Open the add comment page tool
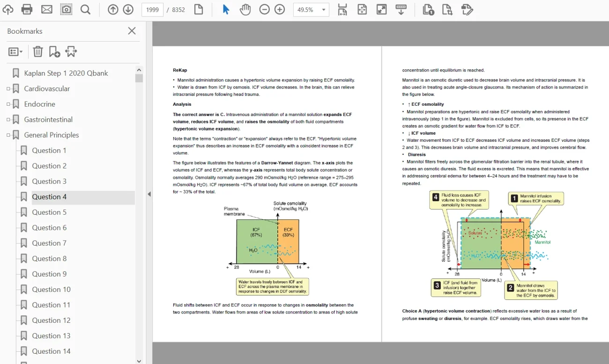 (428, 9)
